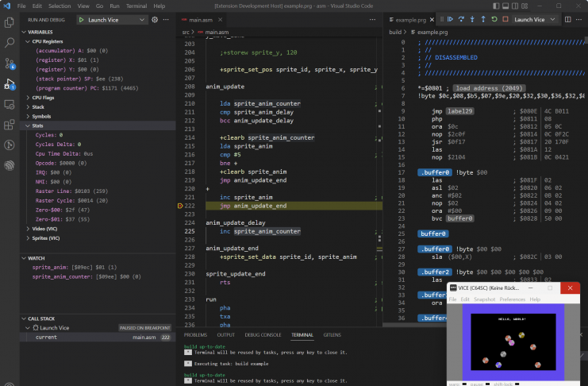Switch to the OUTPUT panel tab

pos(225,335)
